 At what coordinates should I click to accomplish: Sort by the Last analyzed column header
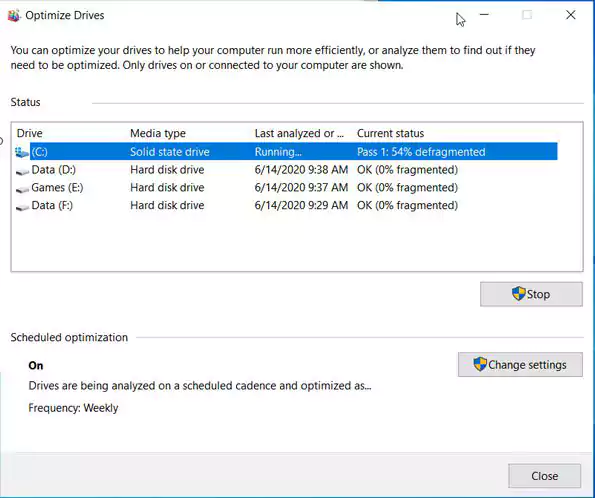tap(299, 134)
